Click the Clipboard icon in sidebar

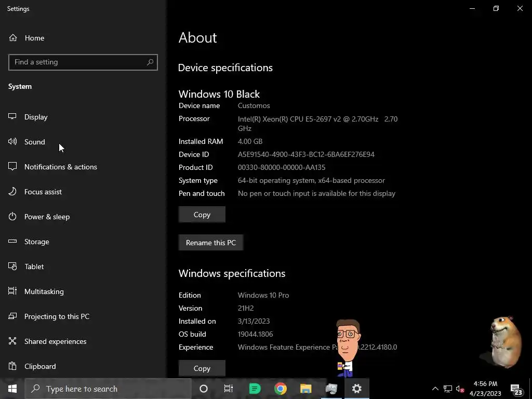coord(12,366)
